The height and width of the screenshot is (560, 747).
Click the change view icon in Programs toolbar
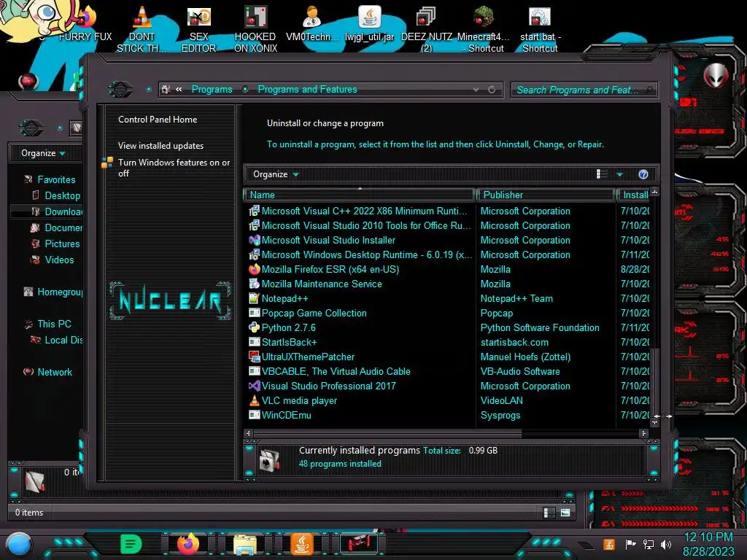(x=602, y=174)
